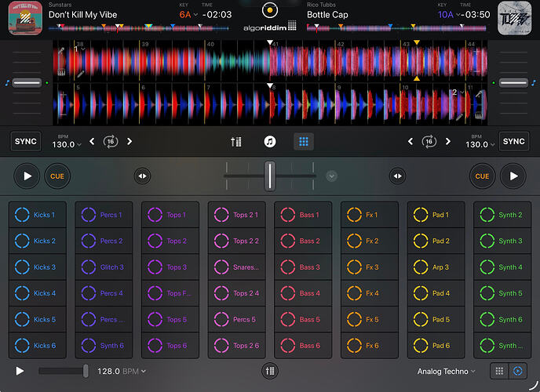Open the Analog Techno pack dropdown
The width and height of the screenshot is (540, 392).
click(x=446, y=372)
